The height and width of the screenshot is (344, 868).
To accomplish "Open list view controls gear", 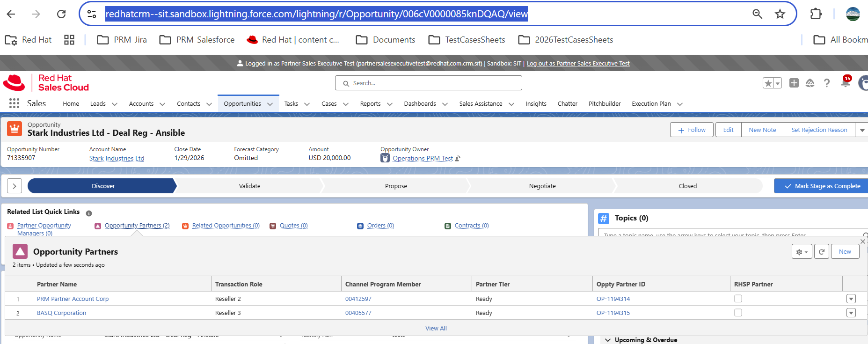I will tap(802, 251).
